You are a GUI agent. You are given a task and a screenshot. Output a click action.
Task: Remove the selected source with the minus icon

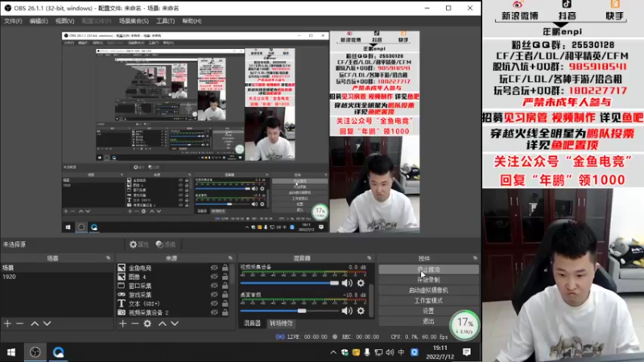(135, 323)
